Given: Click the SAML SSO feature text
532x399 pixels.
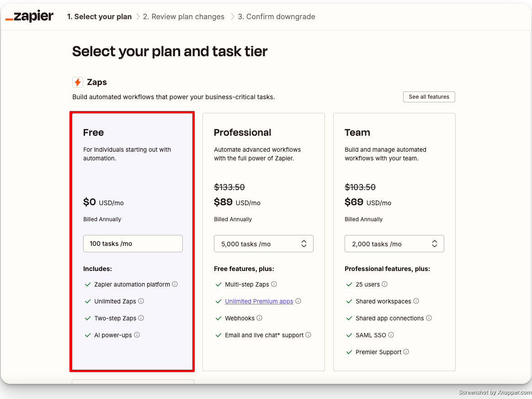Looking at the screenshot, I should (371, 335).
